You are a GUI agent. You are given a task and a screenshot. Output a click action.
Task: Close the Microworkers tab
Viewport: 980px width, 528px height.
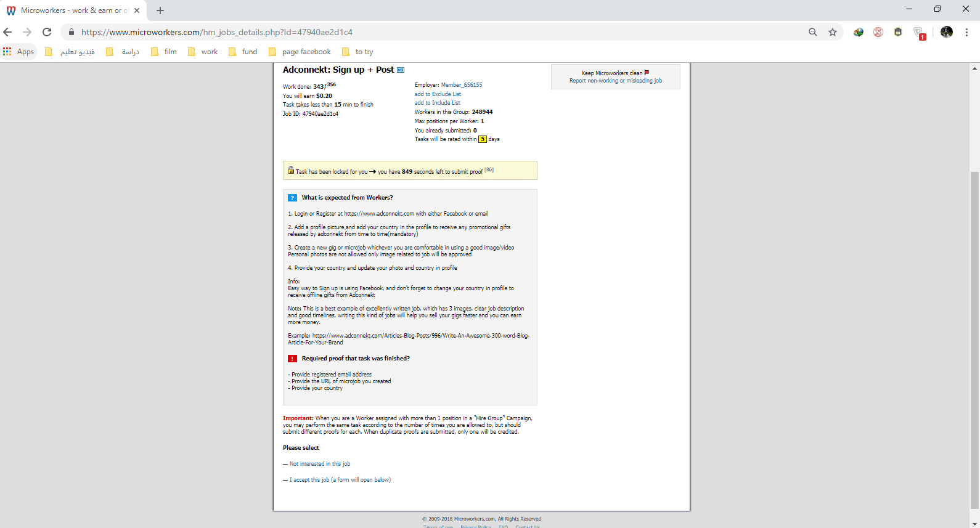(137, 10)
